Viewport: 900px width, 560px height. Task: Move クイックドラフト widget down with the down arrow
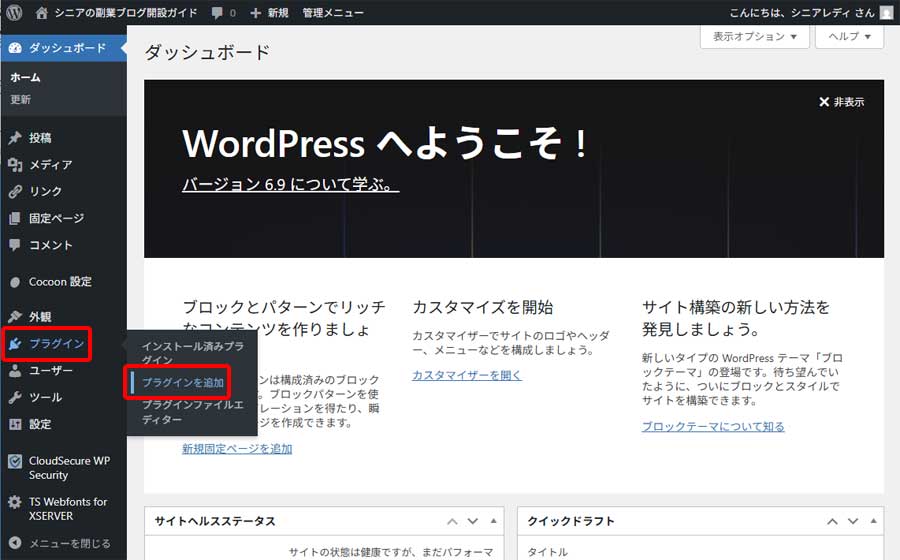click(853, 521)
